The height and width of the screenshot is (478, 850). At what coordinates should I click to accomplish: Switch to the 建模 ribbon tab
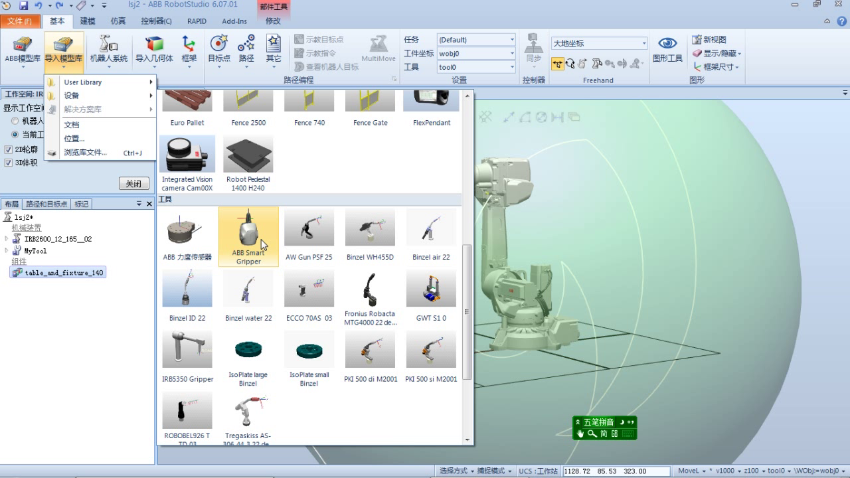(x=87, y=21)
